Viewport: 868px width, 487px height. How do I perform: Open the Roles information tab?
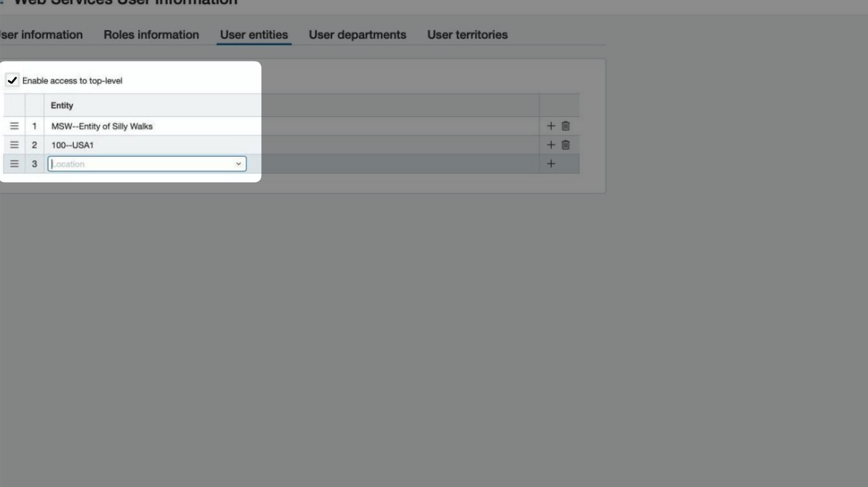coord(151,35)
